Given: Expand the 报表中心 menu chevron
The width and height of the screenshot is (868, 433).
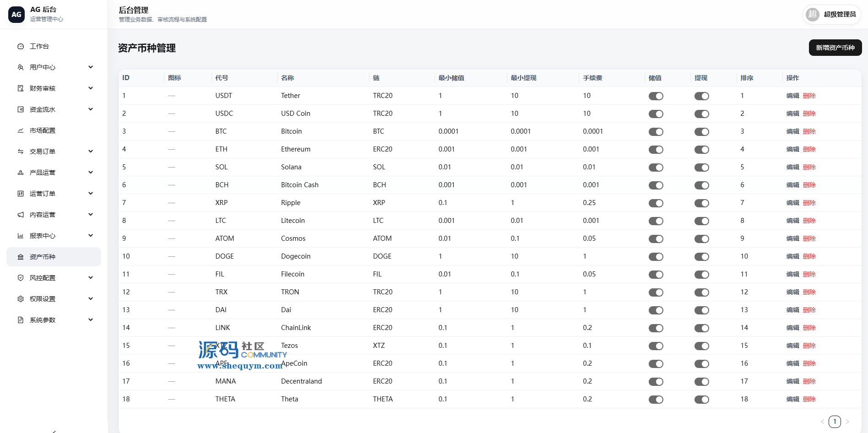Looking at the screenshot, I should [x=91, y=236].
